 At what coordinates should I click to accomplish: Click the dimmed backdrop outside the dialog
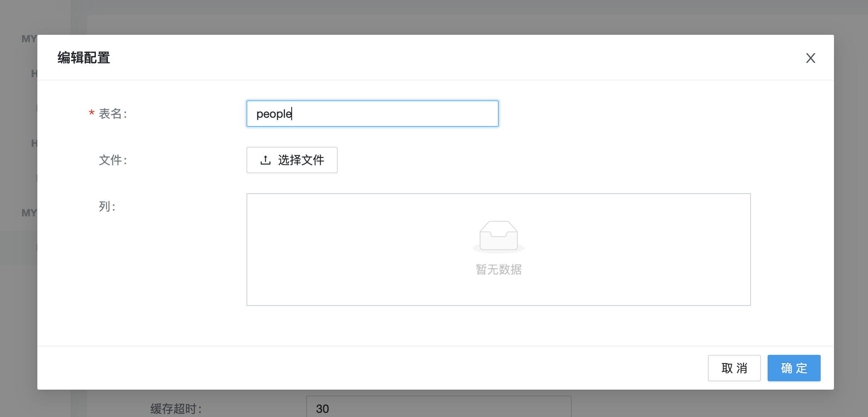pyautogui.click(x=456, y=17)
